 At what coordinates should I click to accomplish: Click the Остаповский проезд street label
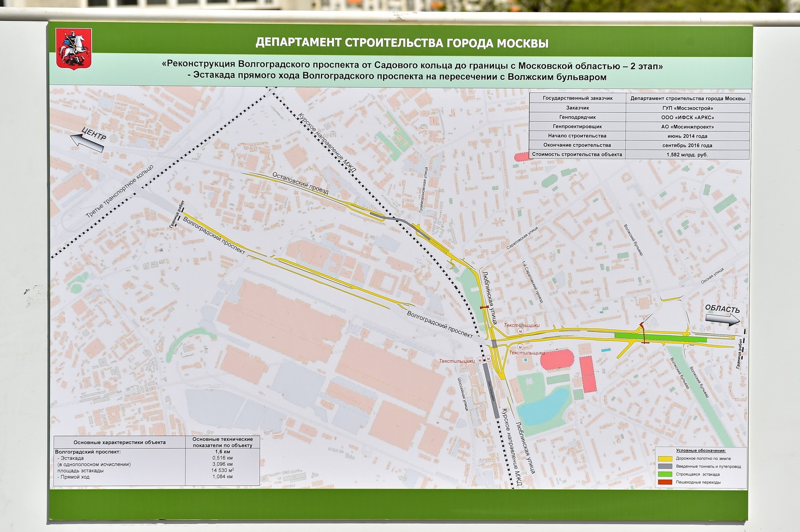(x=300, y=183)
